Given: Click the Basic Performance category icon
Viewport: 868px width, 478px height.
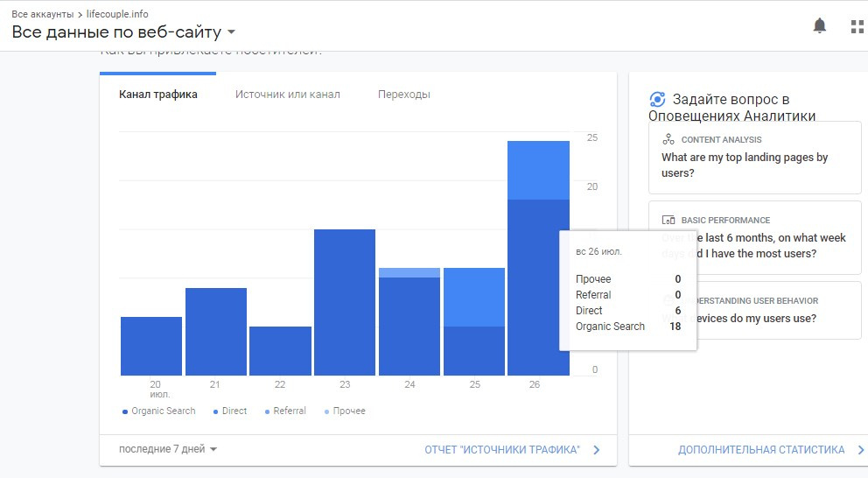Looking at the screenshot, I should [x=668, y=221].
